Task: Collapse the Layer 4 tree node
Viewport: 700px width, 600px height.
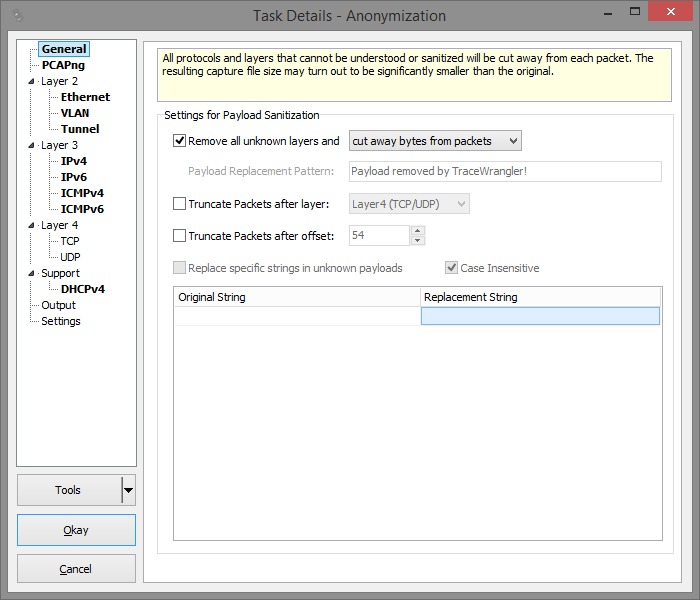Action: tap(31, 225)
